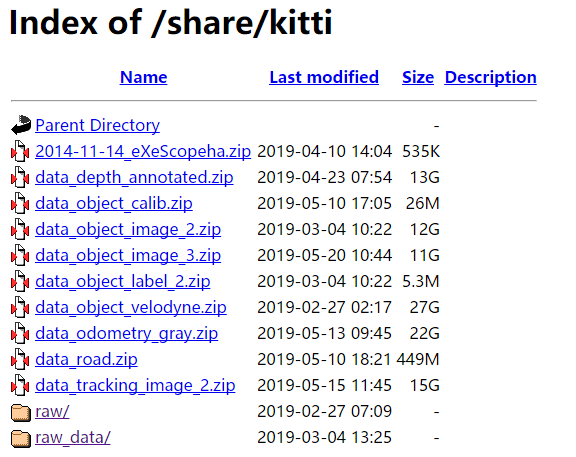Click the data_tracking_image_2.zip link

click(x=135, y=385)
